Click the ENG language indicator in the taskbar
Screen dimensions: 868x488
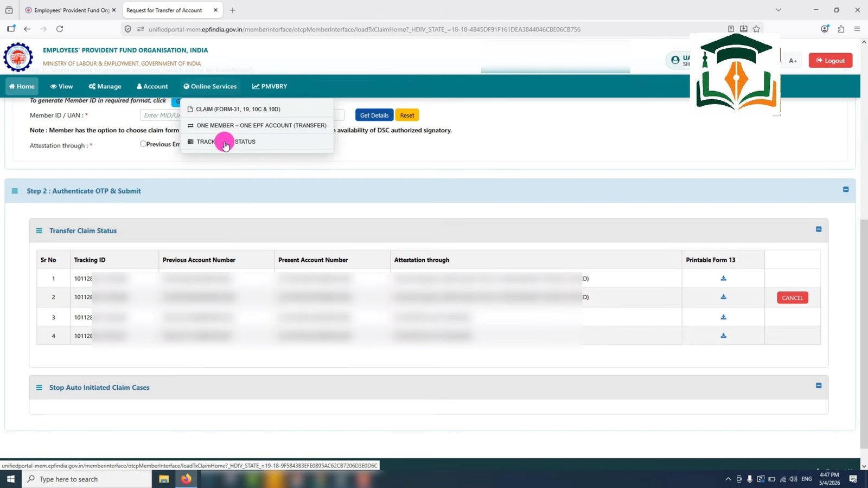(807, 479)
